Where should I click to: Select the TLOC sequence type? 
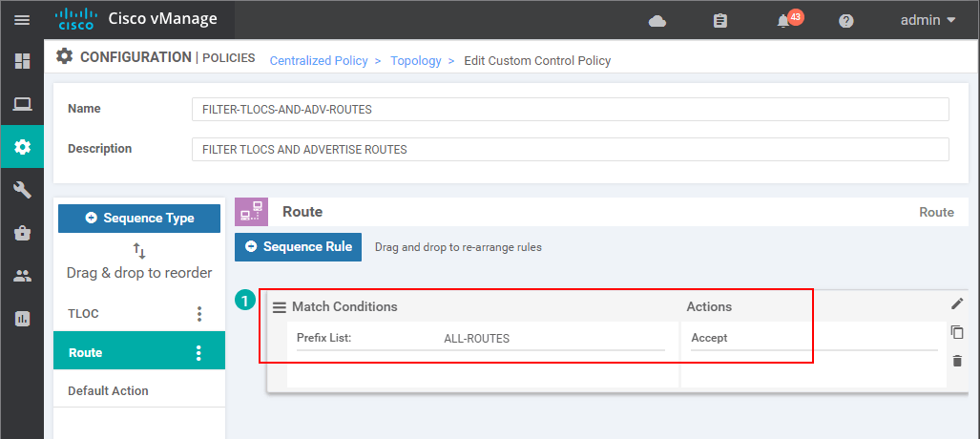tap(84, 313)
